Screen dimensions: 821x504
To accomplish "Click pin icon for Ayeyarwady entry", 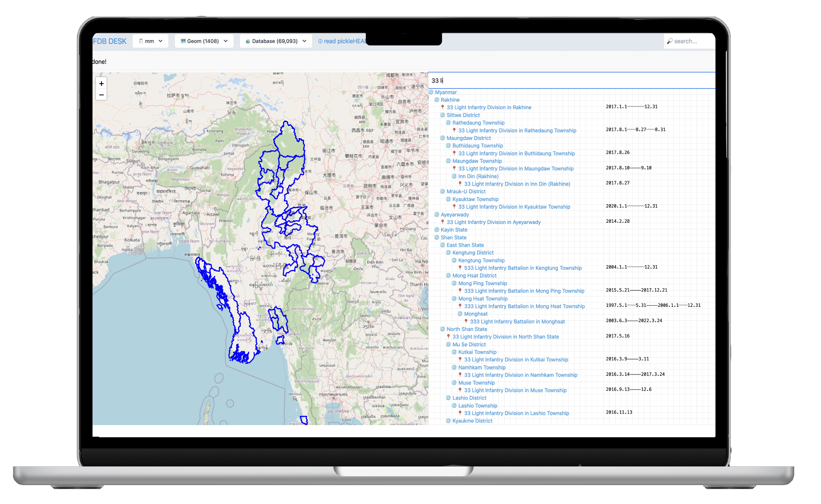I will click(442, 222).
